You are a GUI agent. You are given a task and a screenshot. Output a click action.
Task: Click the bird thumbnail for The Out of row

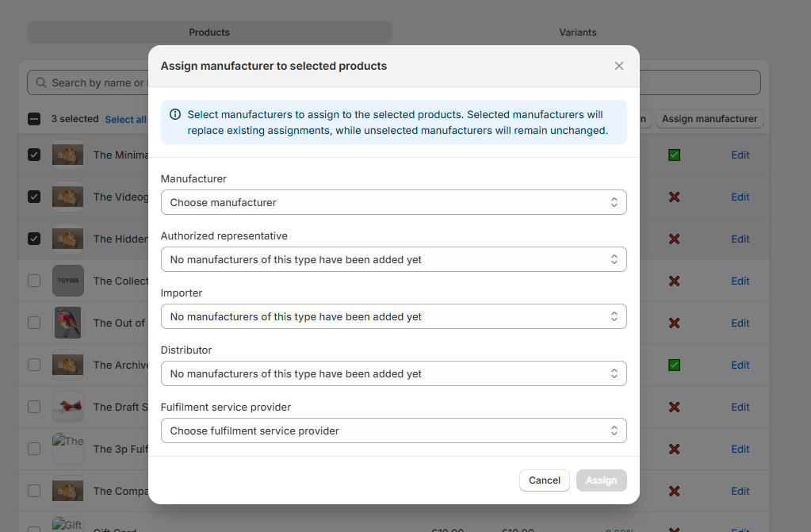(x=67, y=323)
